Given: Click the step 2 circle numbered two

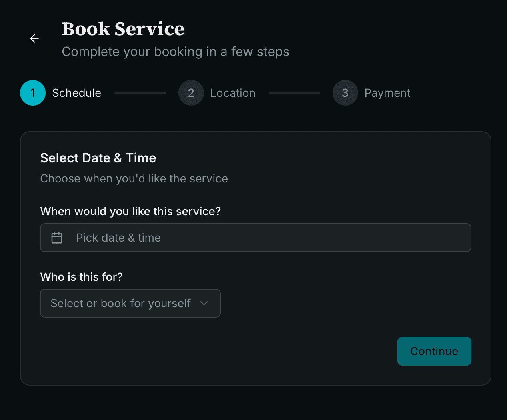Looking at the screenshot, I should (x=191, y=92).
